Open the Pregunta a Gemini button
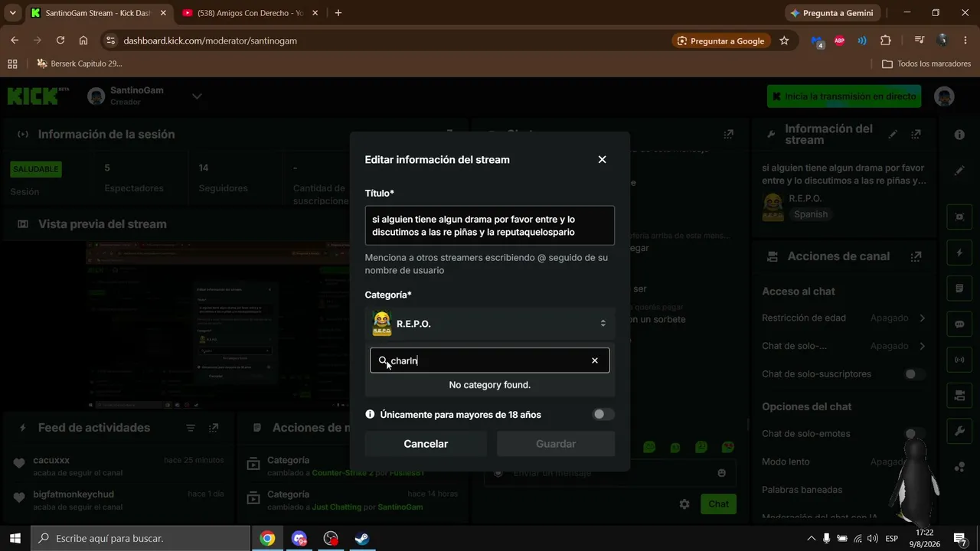This screenshot has width=980, height=551. click(833, 13)
